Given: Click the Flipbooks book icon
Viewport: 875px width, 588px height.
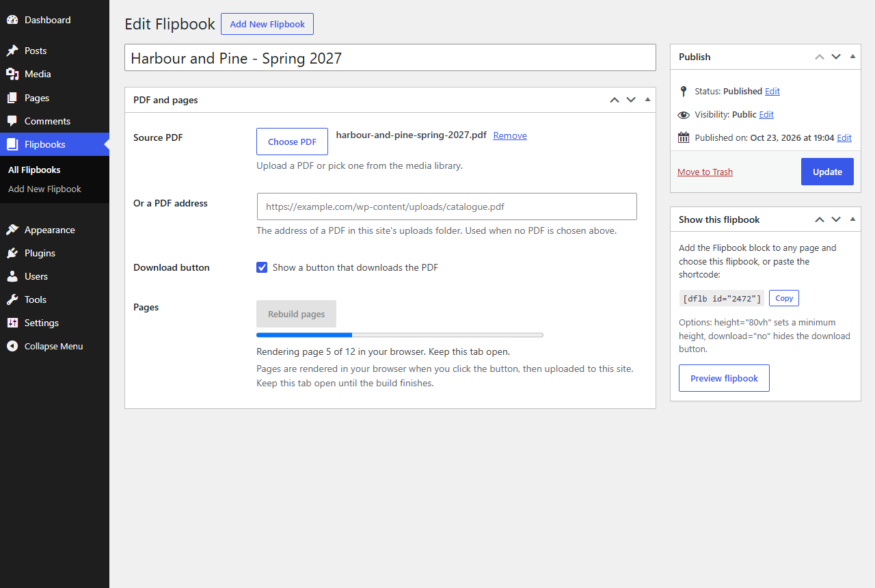Looking at the screenshot, I should tap(12, 144).
